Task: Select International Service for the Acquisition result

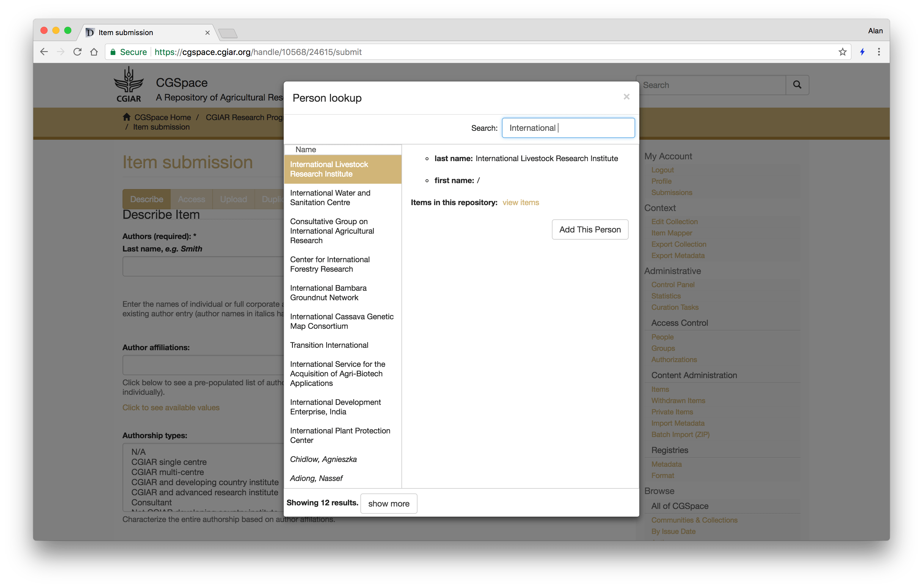Action: [x=343, y=373]
